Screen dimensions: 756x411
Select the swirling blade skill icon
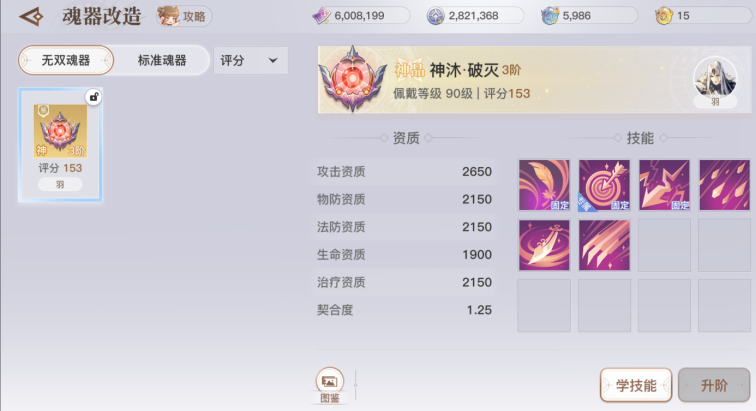(x=544, y=245)
